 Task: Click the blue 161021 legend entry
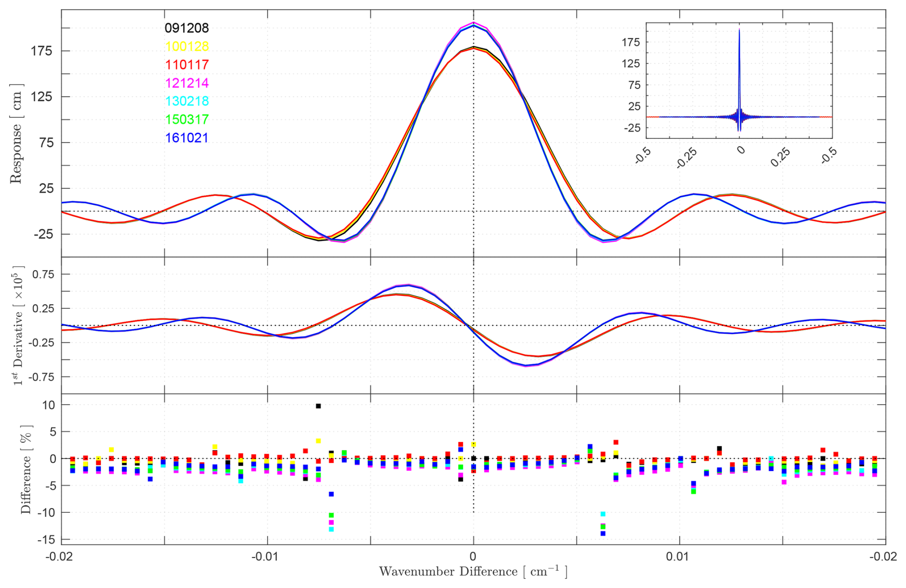(x=186, y=138)
